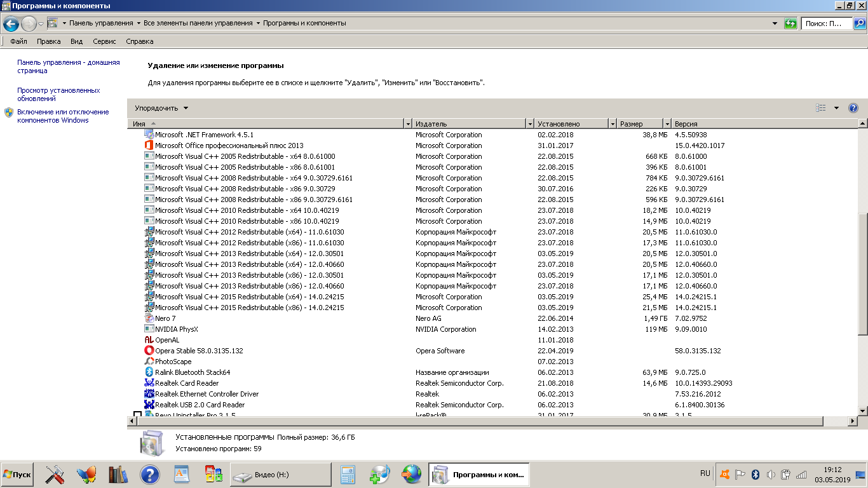Open the Справка menu

pos(140,41)
